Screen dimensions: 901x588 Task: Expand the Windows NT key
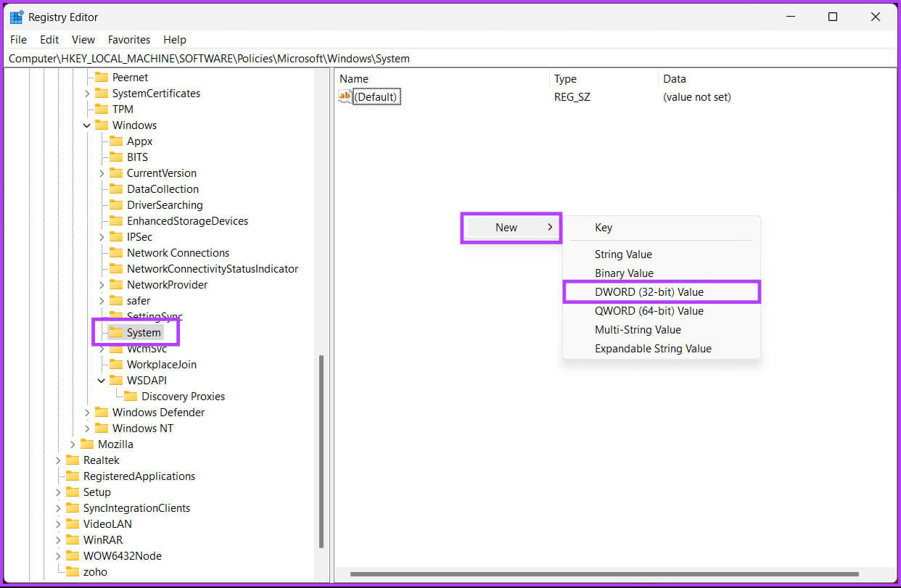tap(87, 428)
